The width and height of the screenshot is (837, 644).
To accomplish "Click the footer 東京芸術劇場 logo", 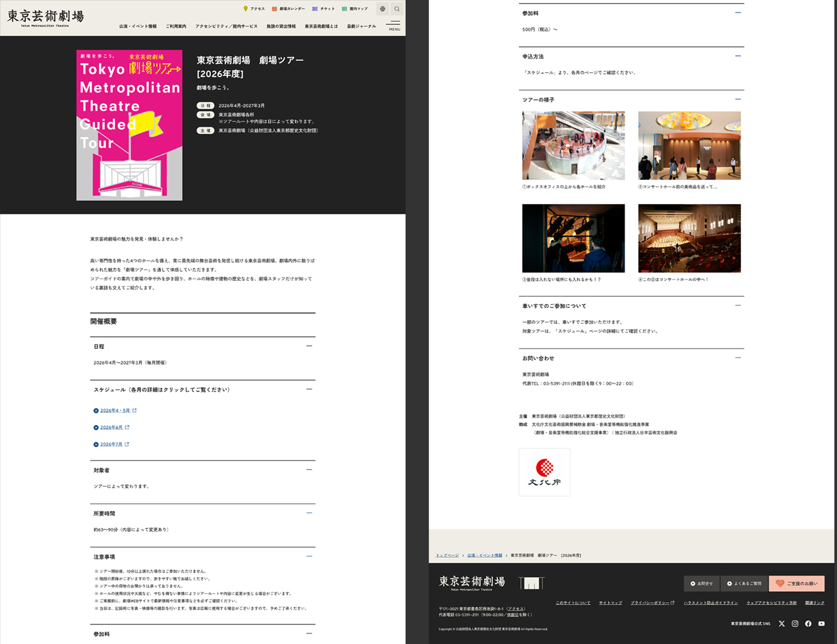I will (472, 583).
